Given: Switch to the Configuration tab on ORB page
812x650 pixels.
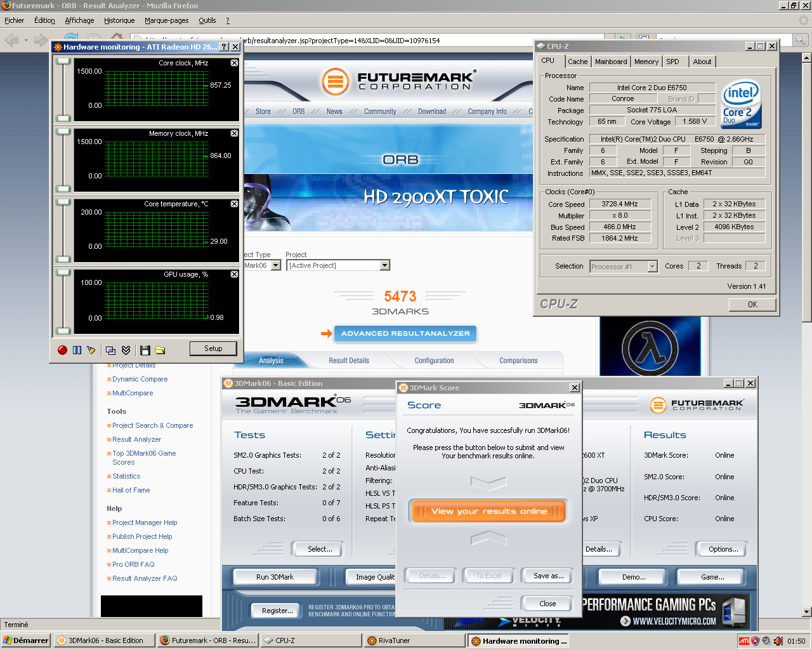Looking at the screenshot, I should tap(435, 361).
